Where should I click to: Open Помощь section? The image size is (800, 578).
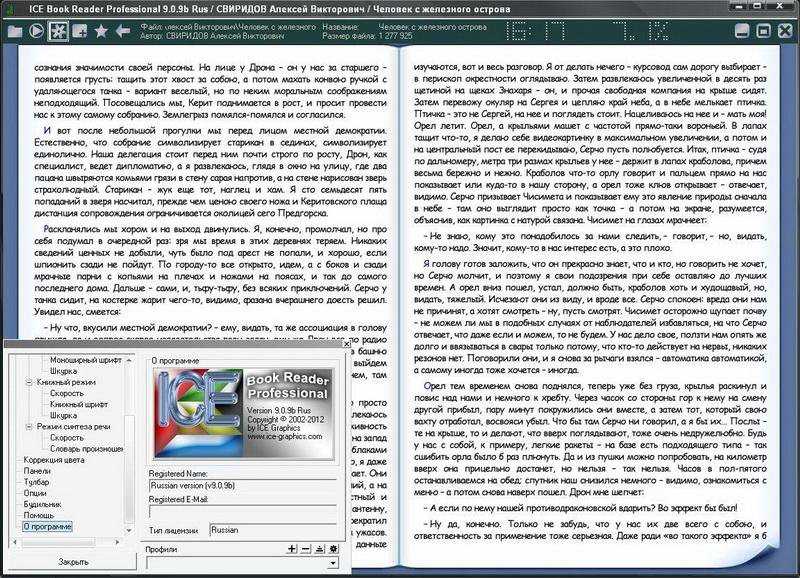click(x=38, y=515)
